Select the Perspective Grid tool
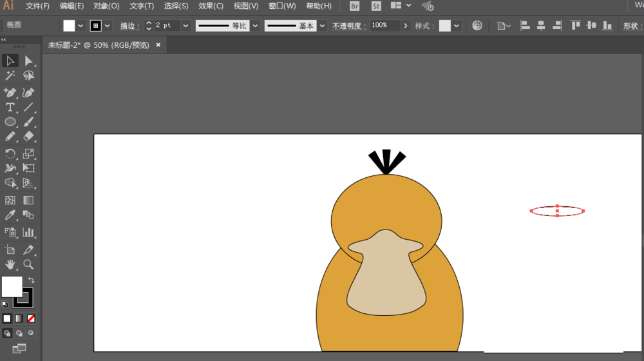Viewport: 644px width, 361px height. [x=28, y=183]
